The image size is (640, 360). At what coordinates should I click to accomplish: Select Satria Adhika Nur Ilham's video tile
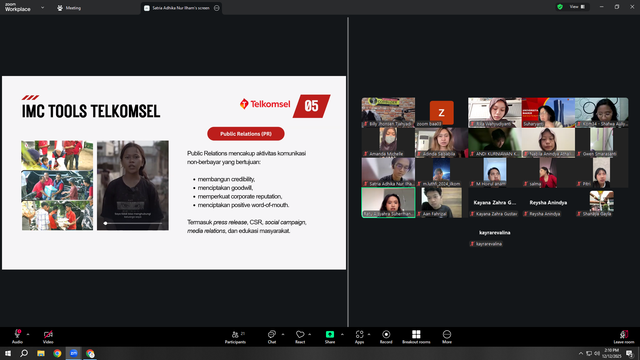coord(388,173)
